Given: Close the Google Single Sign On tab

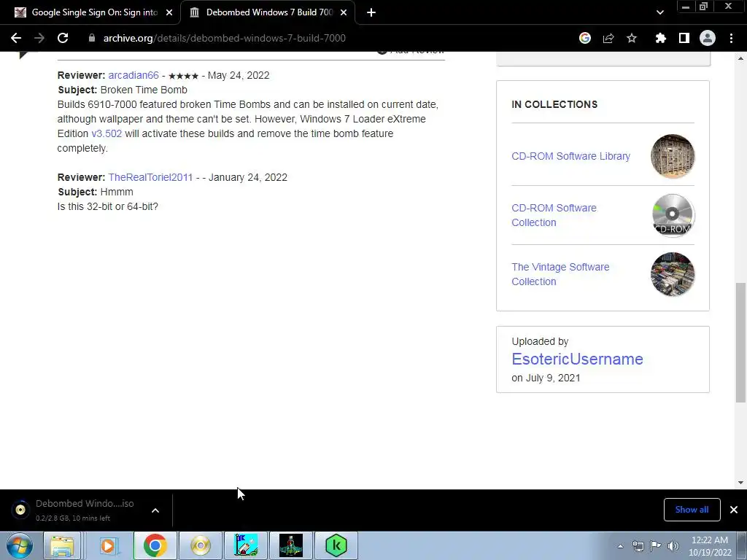Looking at the screenshot, I should (169, 12).
